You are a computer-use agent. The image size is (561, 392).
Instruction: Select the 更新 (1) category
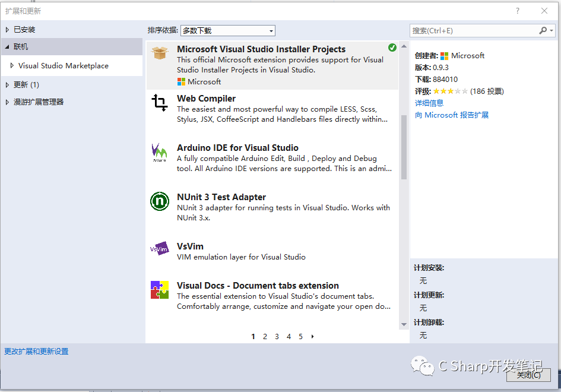click(26, 85)
